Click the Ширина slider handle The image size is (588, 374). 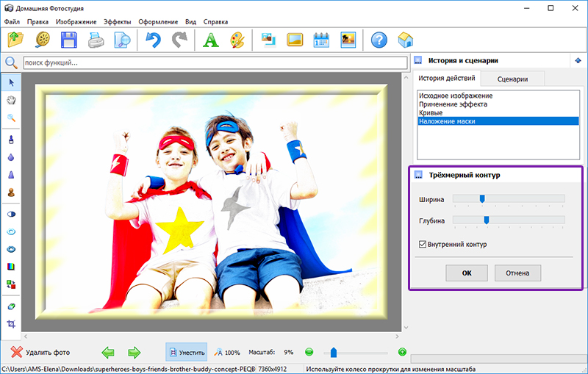(482, 198)
